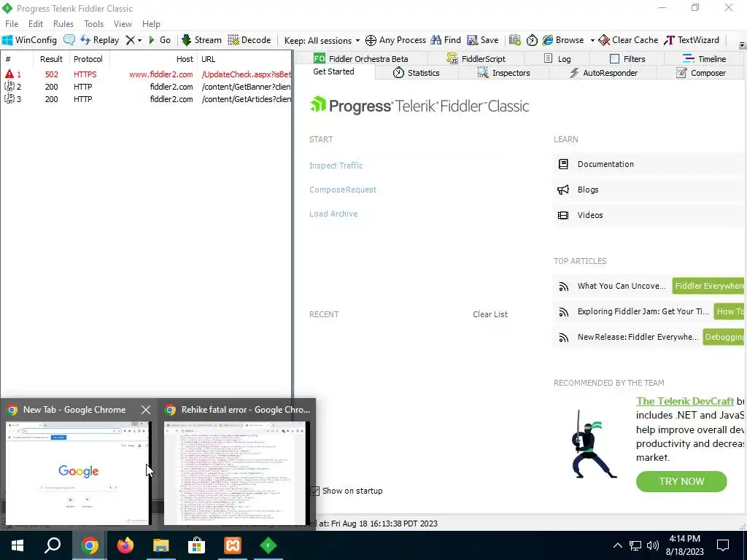Click the camera screenshot icon in toolbar

coord(514,40)
